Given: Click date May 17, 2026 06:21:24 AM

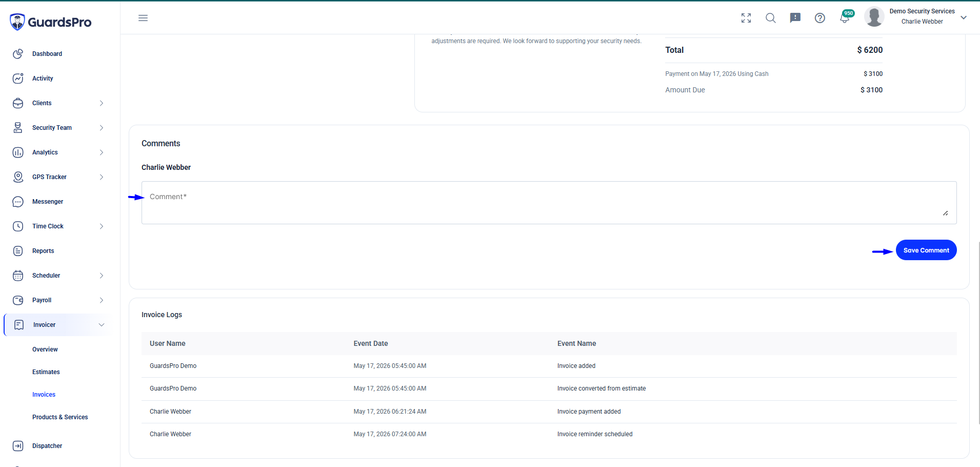Looking at the screenshot, I should point(390,412).
